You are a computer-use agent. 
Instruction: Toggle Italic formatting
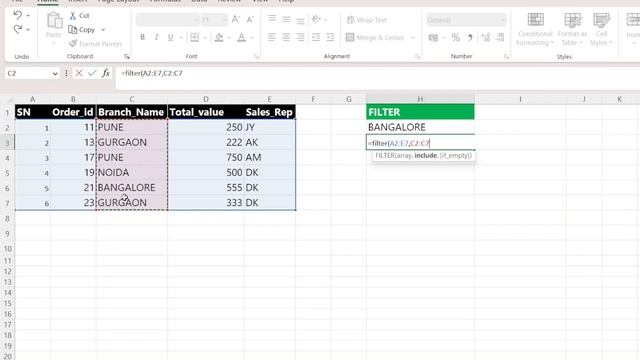click(156, 38)
